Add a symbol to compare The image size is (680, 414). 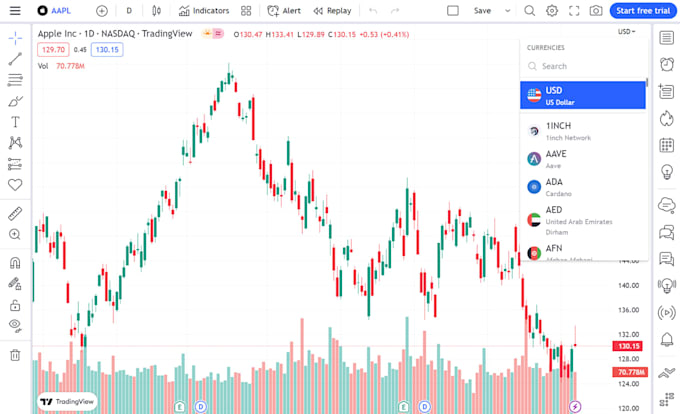coord(102,11)
